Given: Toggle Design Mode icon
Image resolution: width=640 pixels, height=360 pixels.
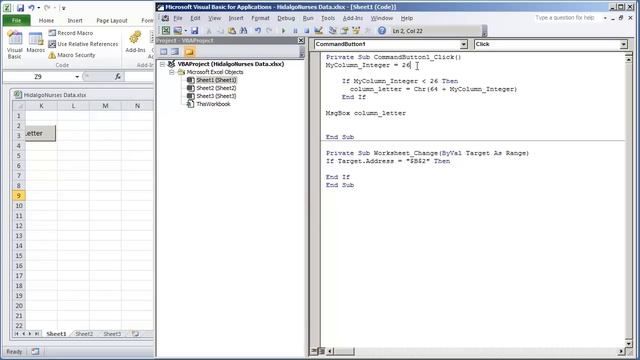Looking at the screenshot, I should point(319,31).
